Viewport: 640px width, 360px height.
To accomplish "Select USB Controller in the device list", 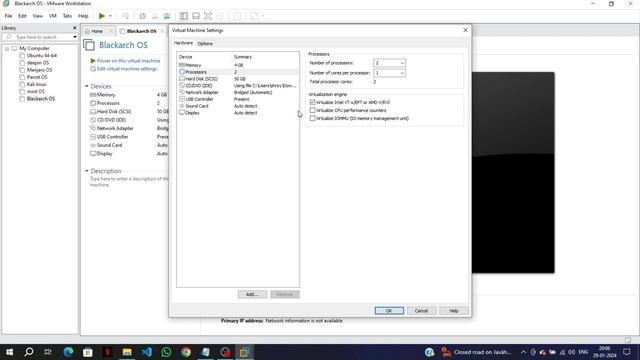I will [x=238, y=99].
